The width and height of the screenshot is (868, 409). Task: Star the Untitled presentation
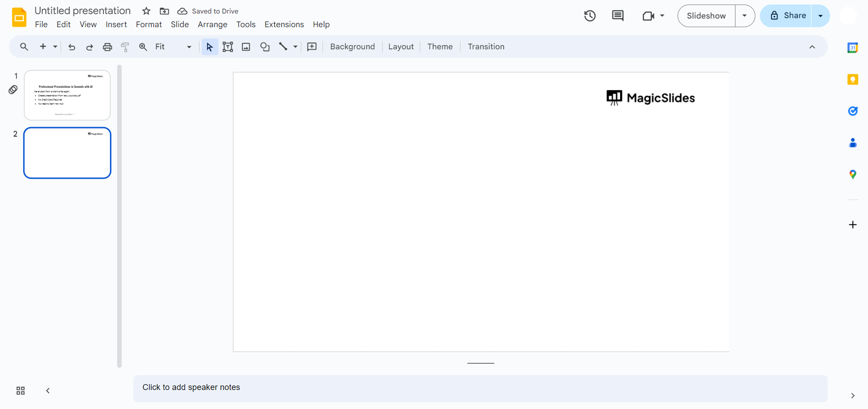[x=146, y=11]
